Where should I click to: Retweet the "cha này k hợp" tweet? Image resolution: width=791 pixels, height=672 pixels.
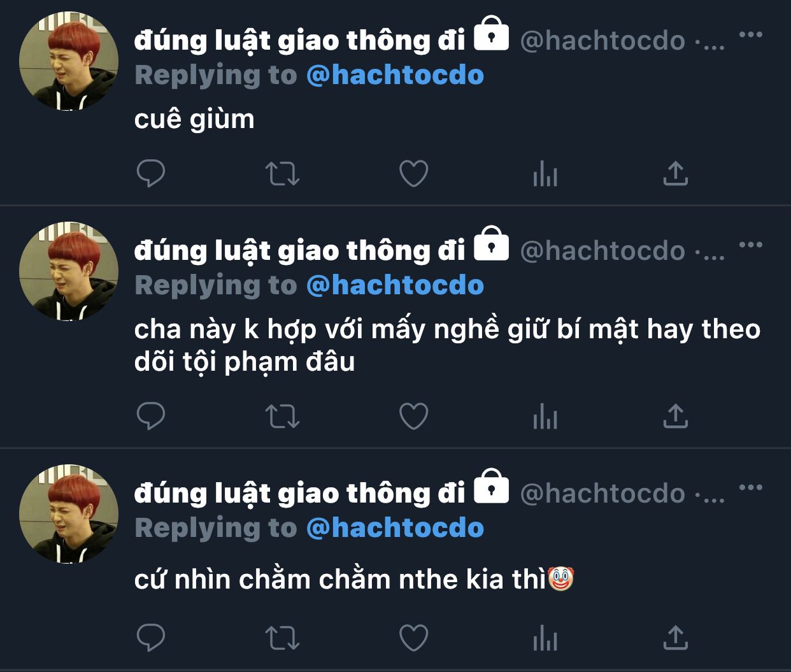282,417
